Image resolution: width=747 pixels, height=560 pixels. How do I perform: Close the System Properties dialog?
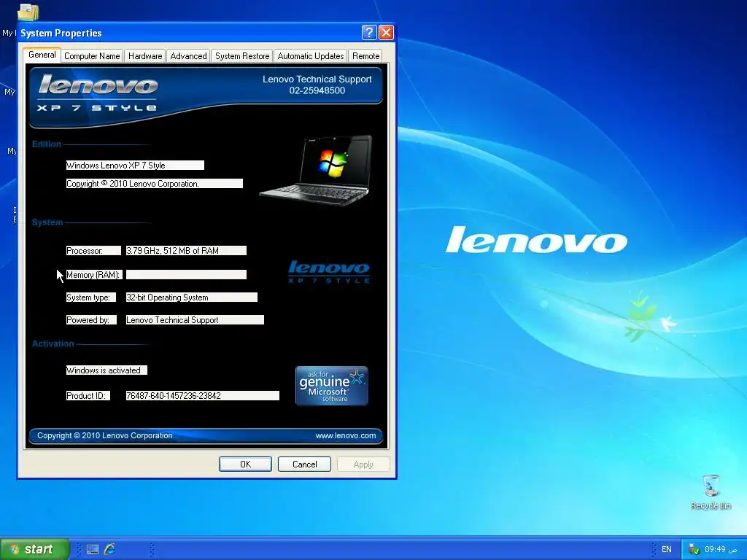pyautogui.click(x=386, y=32)
